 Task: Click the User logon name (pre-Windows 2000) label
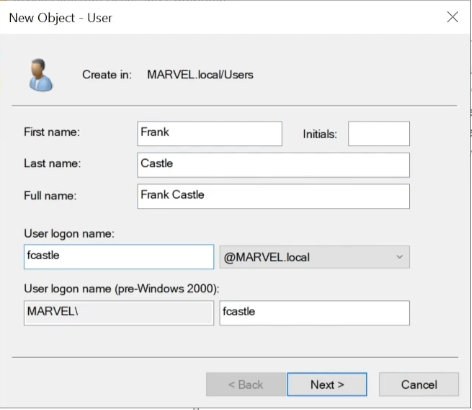click(x=121, y=289)
